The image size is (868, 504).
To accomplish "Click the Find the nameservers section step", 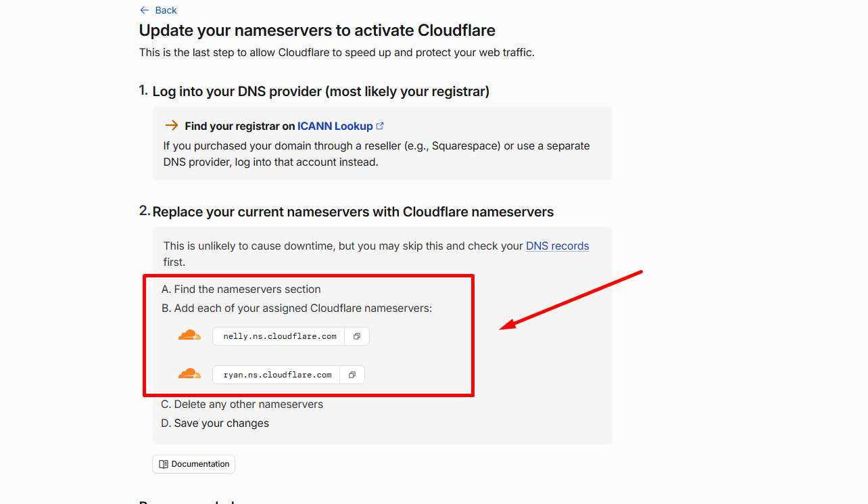I will (241, 290).
